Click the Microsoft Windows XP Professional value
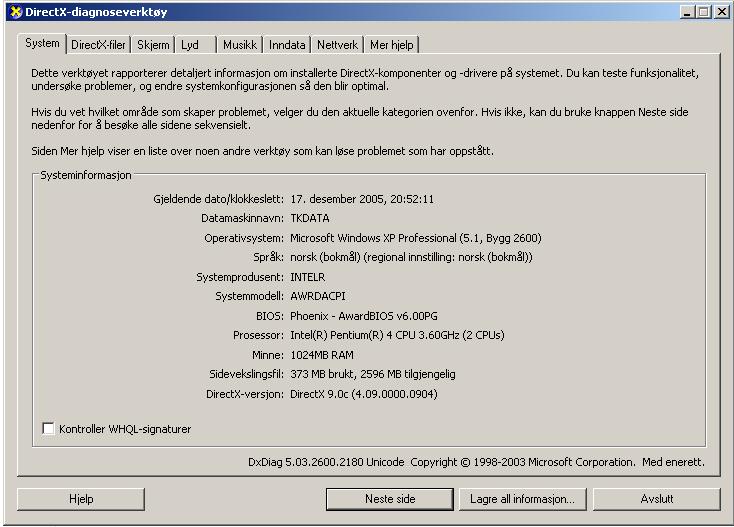Screen dimensions: 734x527 416,238
